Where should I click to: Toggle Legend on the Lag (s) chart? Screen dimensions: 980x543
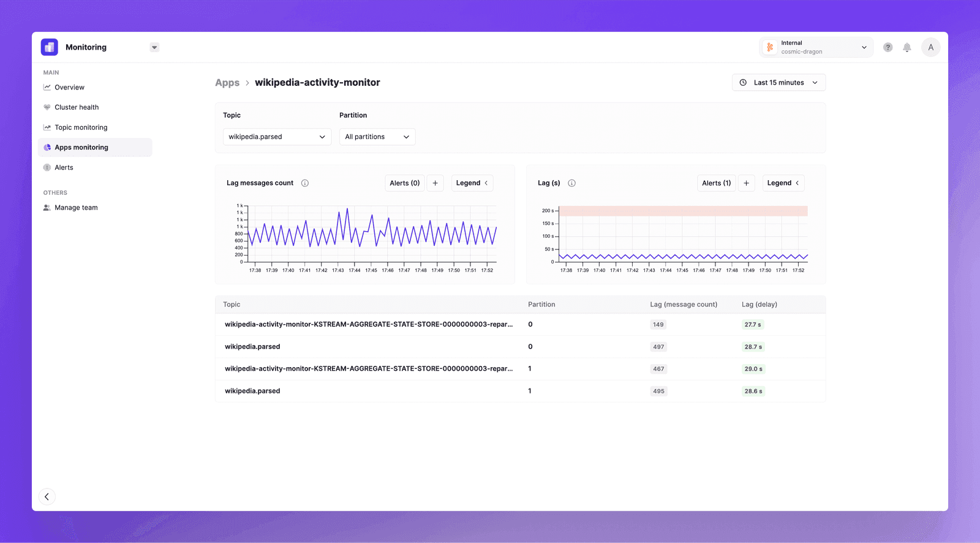click(783, 183)
